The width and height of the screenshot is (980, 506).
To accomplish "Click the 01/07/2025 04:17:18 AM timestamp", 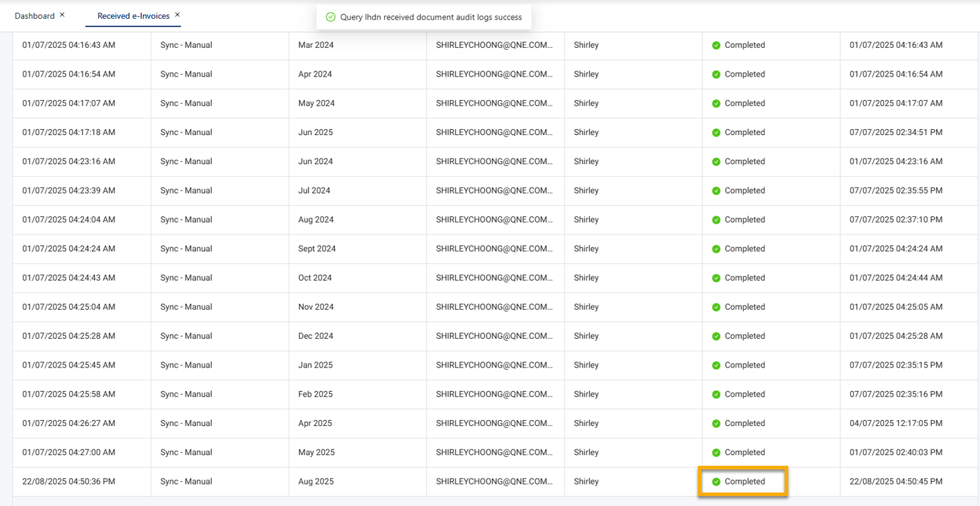I will click(69, 132).
